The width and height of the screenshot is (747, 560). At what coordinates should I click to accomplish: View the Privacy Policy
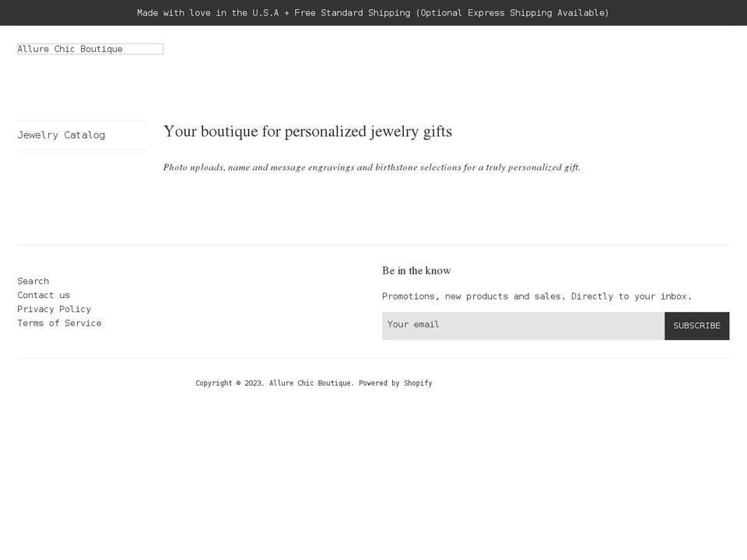[x=54, y=309]
